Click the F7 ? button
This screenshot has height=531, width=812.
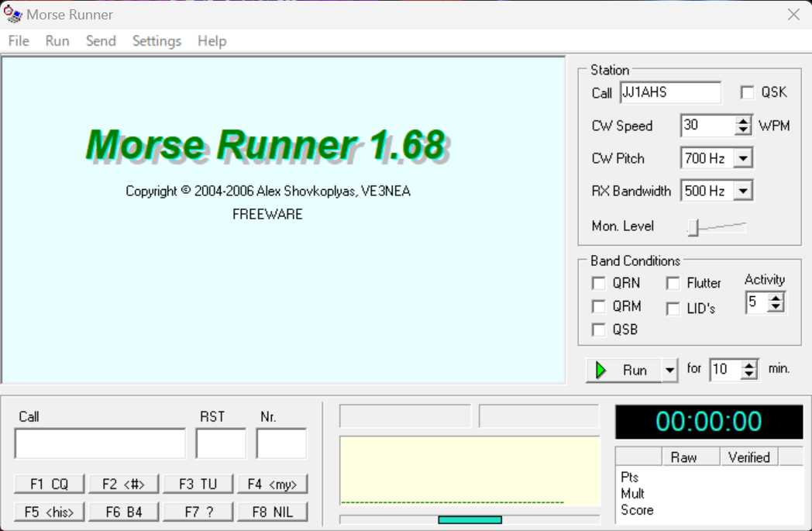(x=198, y=512)
